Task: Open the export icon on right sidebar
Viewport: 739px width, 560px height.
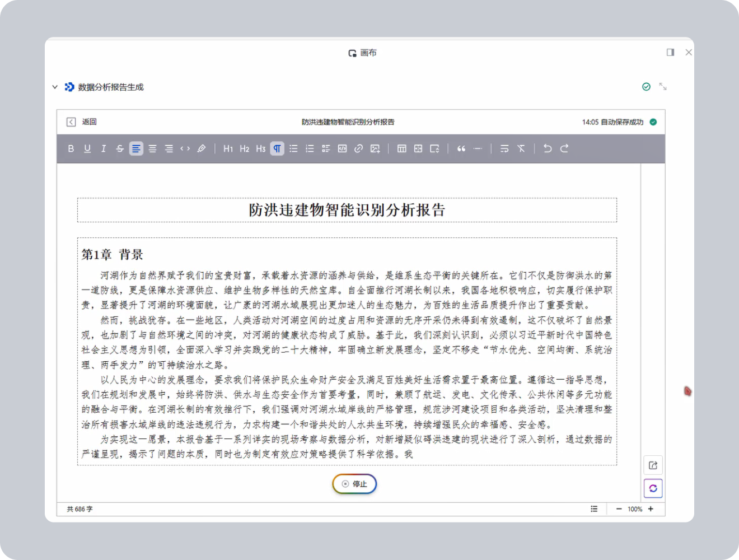Action: point(653,465)
